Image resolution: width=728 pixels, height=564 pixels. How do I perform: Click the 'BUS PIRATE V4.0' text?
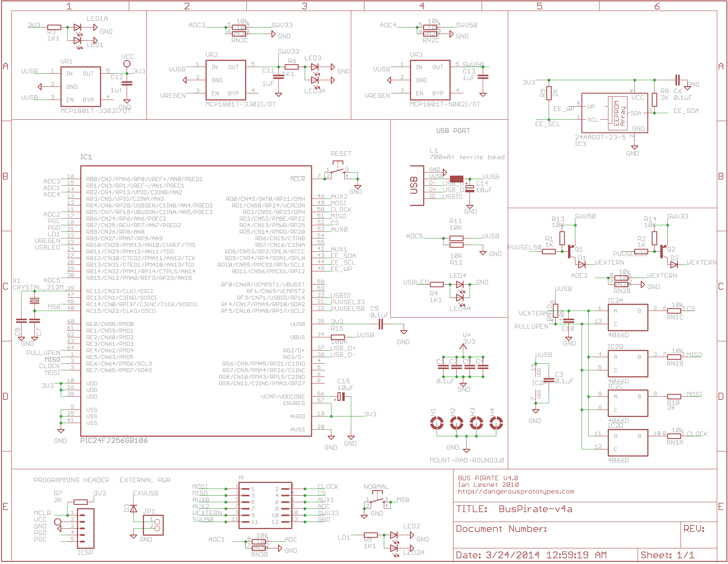coord(488,478)
